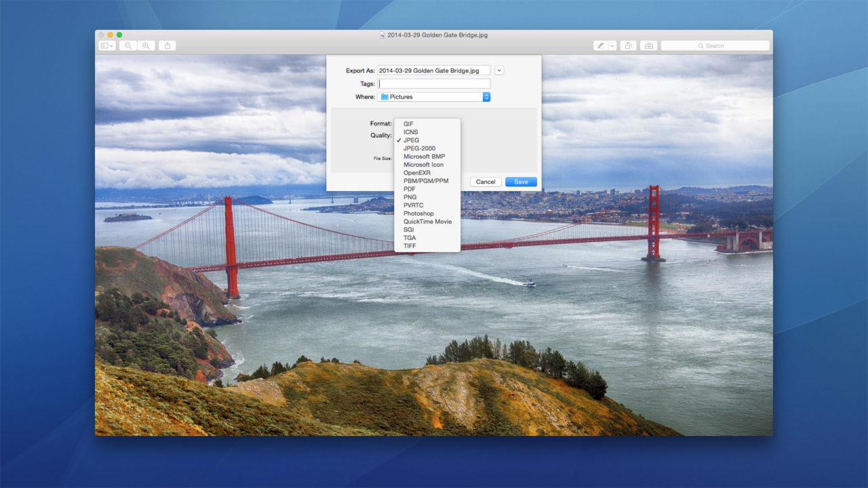This screenshot has width=868, height=488.
Task: Click the markup pen (highlight) icon
Action: click(x=601, y=45)
